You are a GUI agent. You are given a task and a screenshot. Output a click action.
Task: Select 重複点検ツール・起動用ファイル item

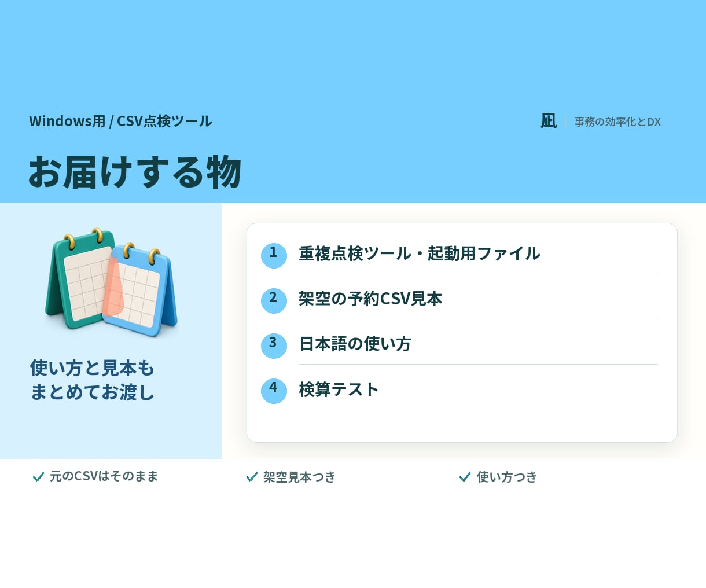pos(420,253)
